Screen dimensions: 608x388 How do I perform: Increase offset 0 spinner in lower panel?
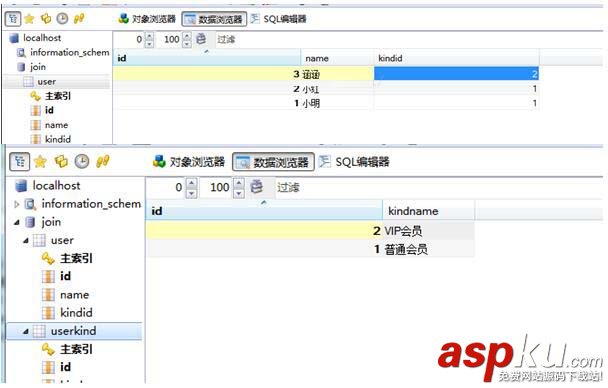click(x=192, y=183)
